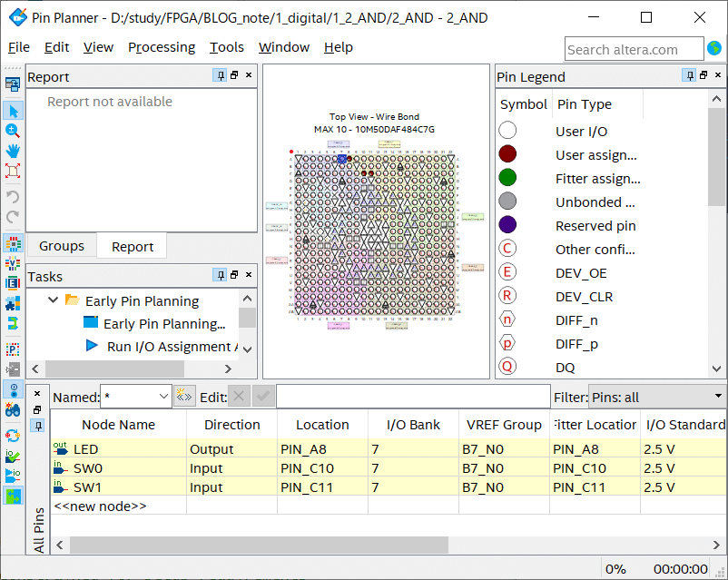Screen dimensions: 728x580
Task: Click the Edit confirm checkmark icon
Action: (x=263, y=396)
